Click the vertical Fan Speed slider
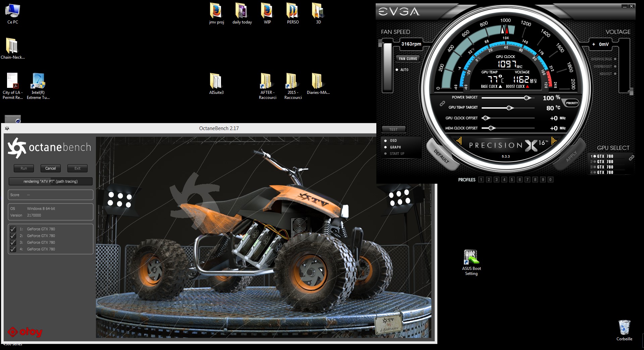Screen dimensions: 644x350 [x=387, y=66]
